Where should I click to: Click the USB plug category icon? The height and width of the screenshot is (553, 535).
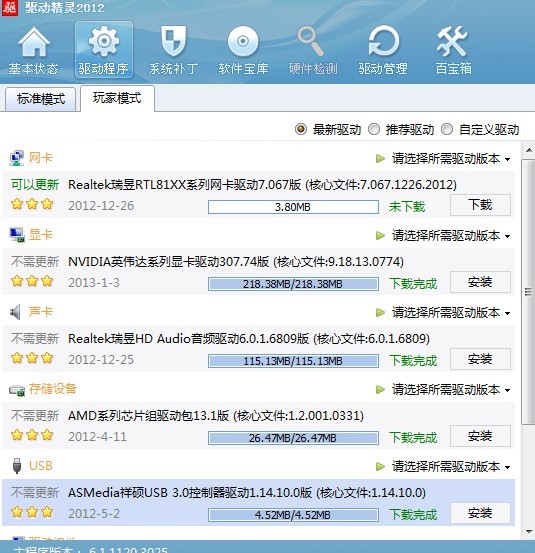click(17, 466)
